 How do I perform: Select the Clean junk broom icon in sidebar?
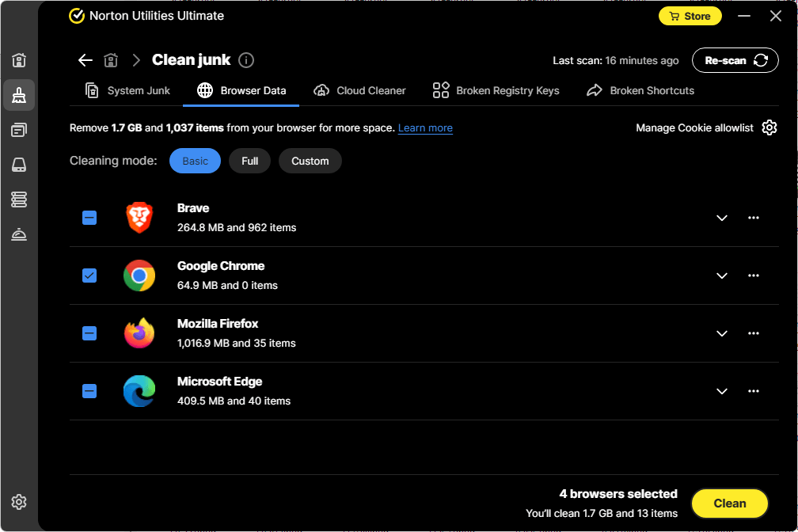(18, 95)
